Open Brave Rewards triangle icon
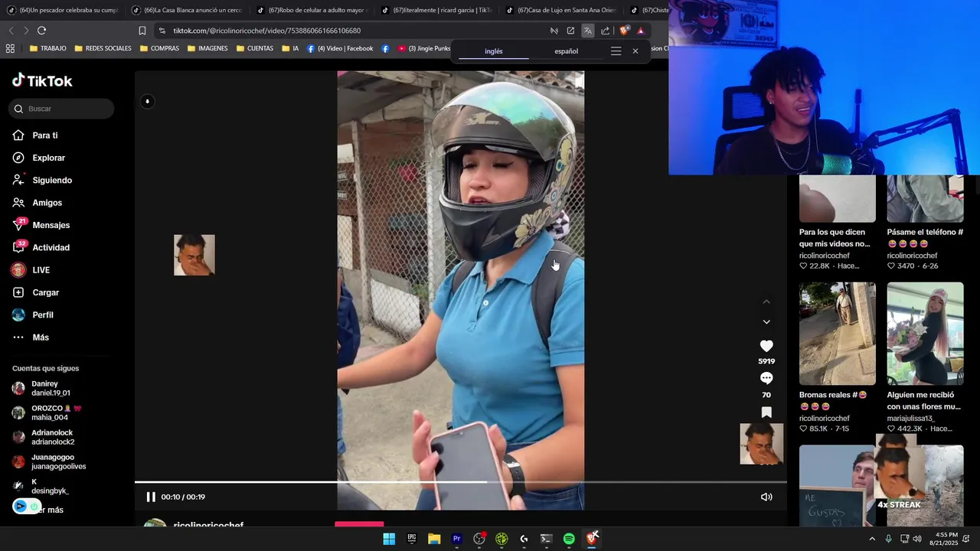The image size is (980, 551). (x=641, y=31)
